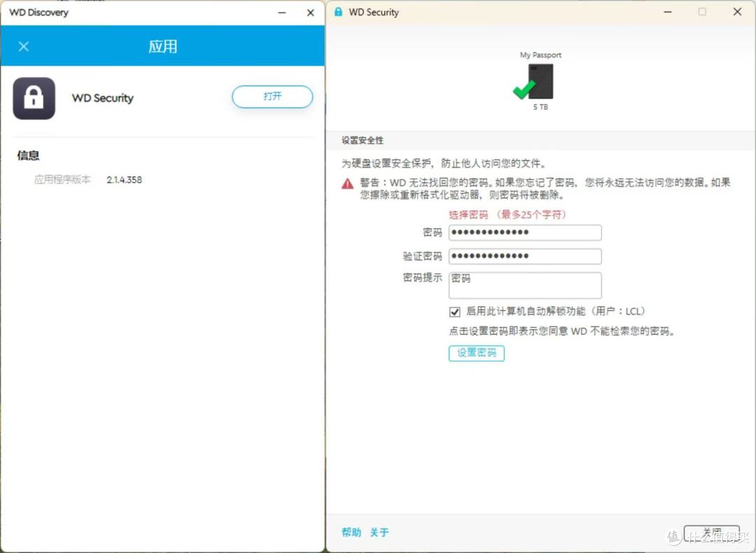The image size is (756, 553).
Task: Click the 应用 panel title
Action: 162,46
